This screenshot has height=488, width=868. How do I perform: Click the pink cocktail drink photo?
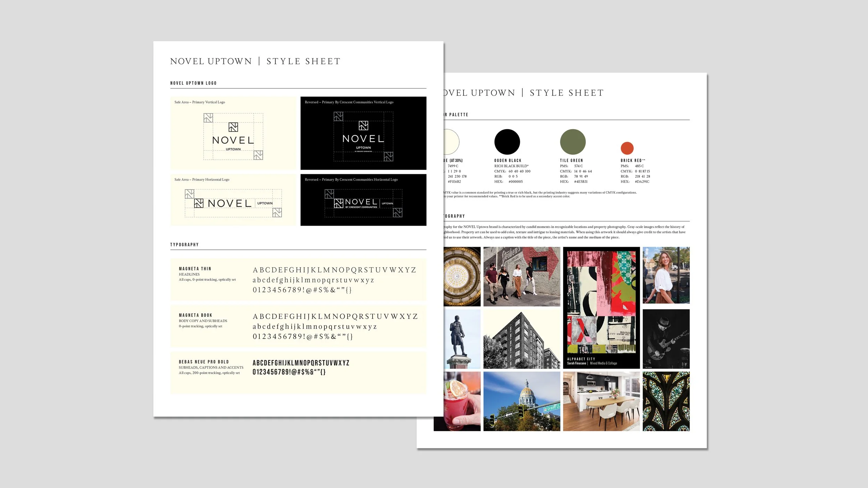point(457,402)
